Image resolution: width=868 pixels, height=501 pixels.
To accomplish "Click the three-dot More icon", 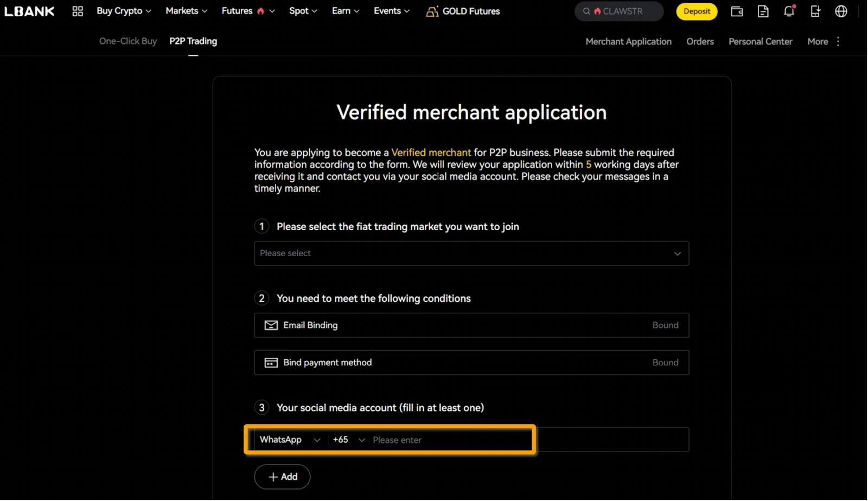I will 838,42.
